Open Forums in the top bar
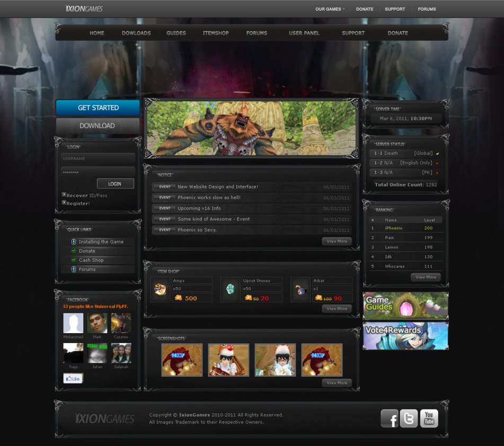The width and height of the screenshot is (504, 446). [427, 9]
